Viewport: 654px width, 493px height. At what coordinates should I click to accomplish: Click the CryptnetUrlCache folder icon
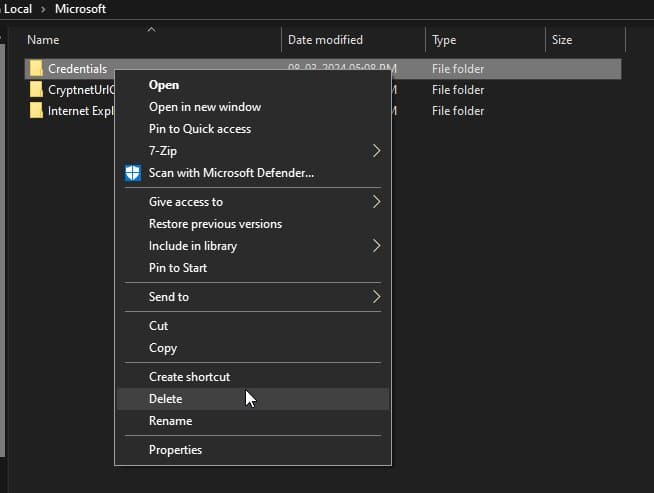(x=36, y=90)
